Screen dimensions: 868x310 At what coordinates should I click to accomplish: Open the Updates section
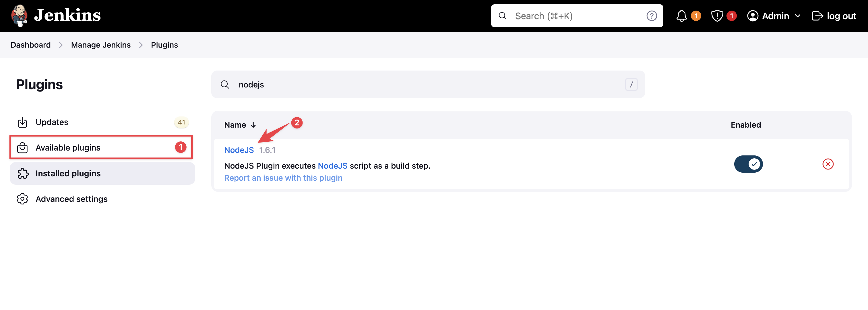[x=52, y=122]
